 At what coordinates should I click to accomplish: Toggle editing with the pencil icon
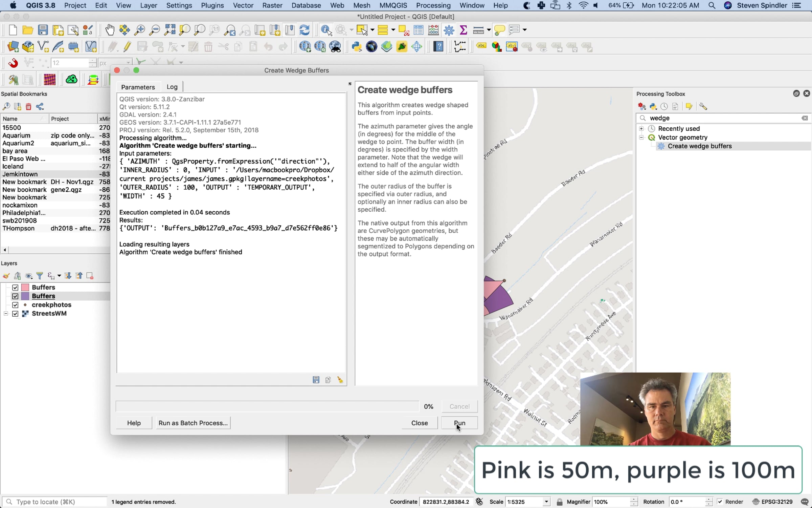[x=127, y=46]
